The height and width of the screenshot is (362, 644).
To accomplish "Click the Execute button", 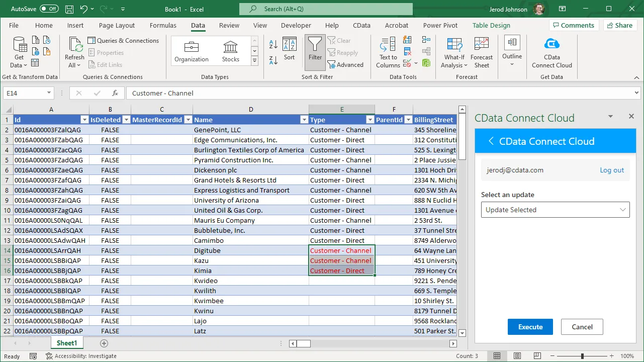I will point(530,326).
